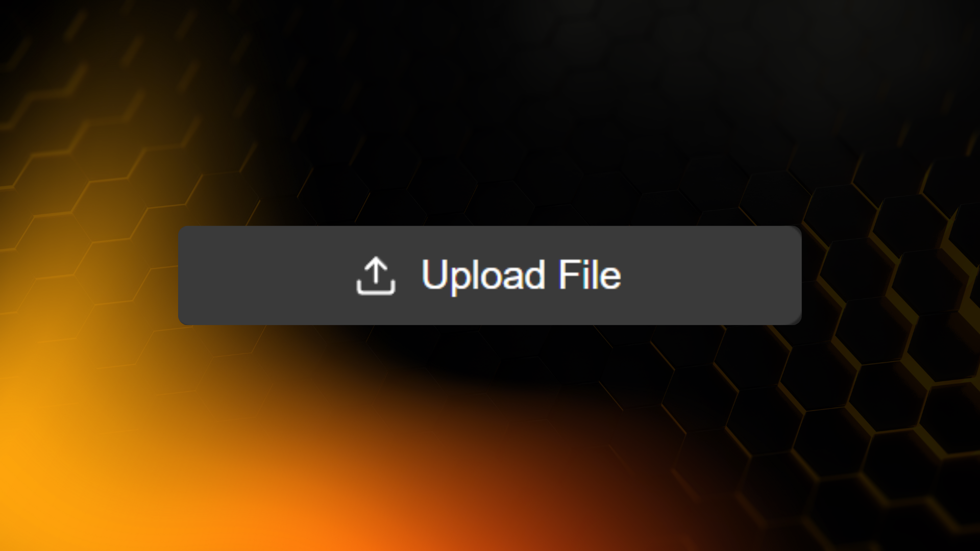980x551 pixels.
Task: Click the word "File" on the button
Action: 590,274
